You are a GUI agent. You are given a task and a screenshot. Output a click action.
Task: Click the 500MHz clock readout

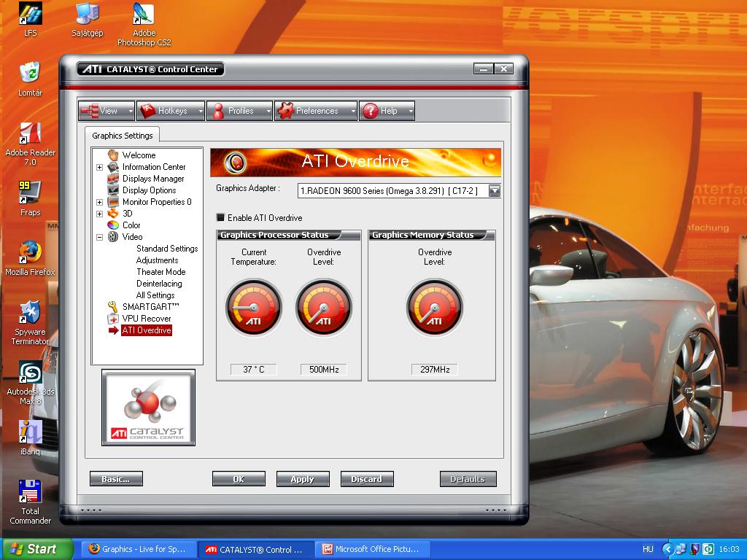pos(323,370)
